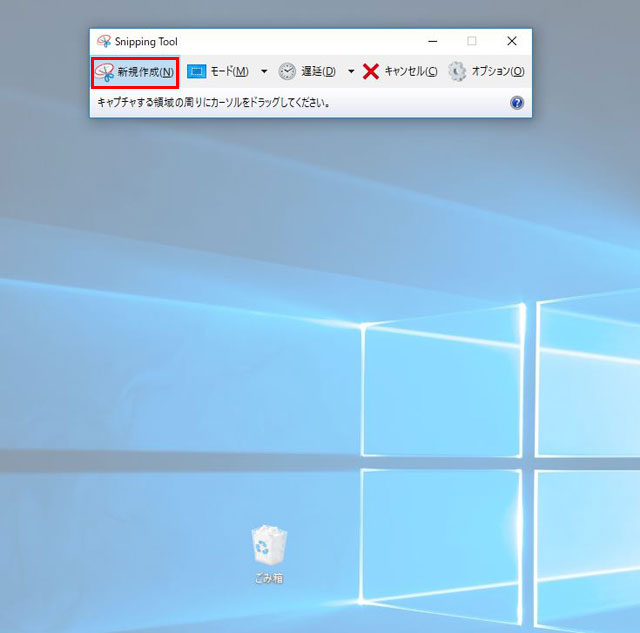Open オプション(O) options
Screen dimensions: 640x633
click(x=486, y=72)
